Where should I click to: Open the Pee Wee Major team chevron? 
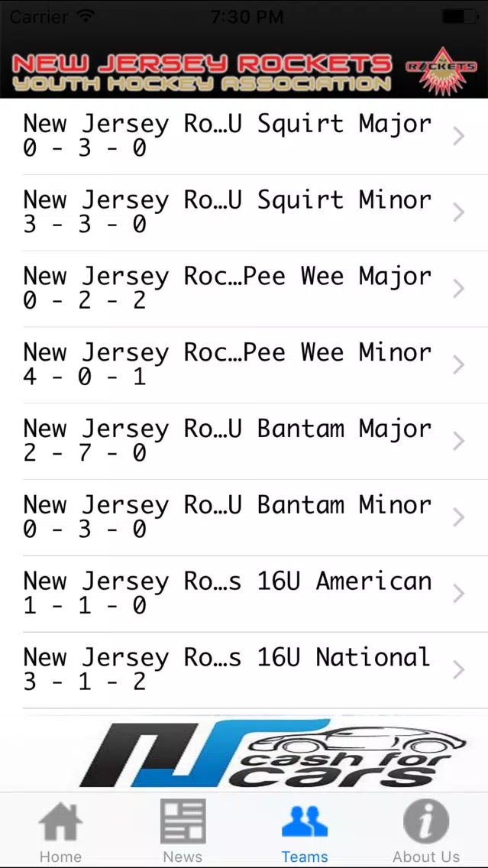458,289
